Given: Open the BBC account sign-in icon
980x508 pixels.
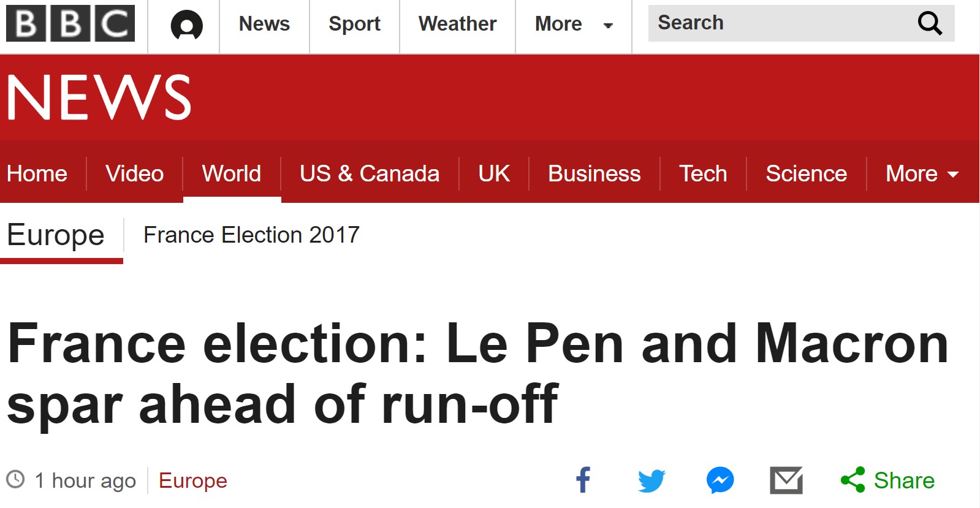Looking at the screenshot, I should pyautogui.click(x=186, y=25).
